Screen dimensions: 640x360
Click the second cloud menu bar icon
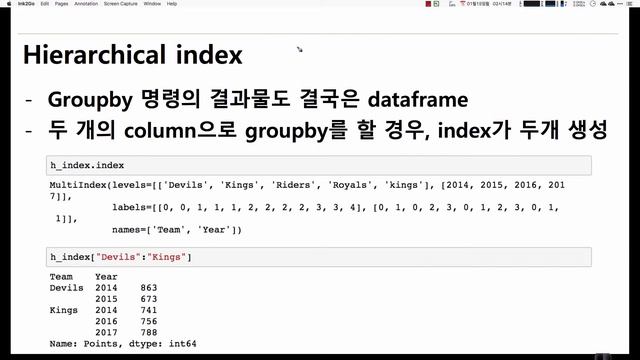[x=611, y=4]
